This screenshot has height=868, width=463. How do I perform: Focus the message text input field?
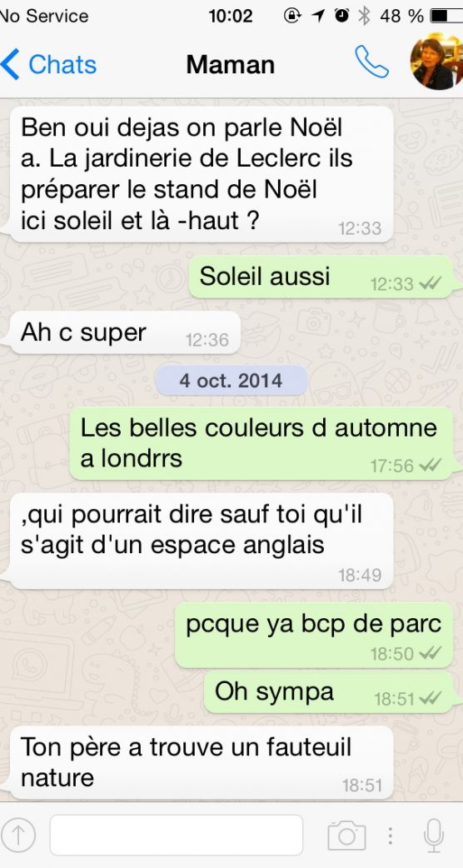point(177,835)
